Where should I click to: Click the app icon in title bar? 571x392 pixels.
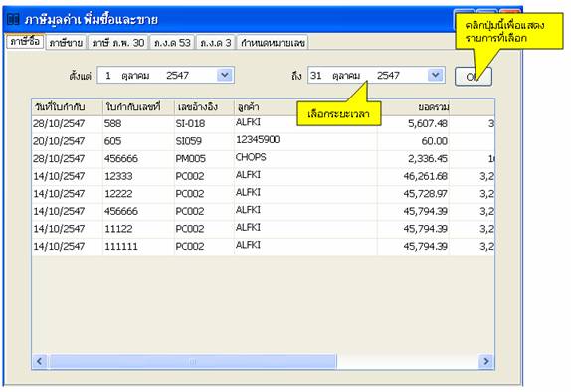pyautogui.click(x=13, y=19)
